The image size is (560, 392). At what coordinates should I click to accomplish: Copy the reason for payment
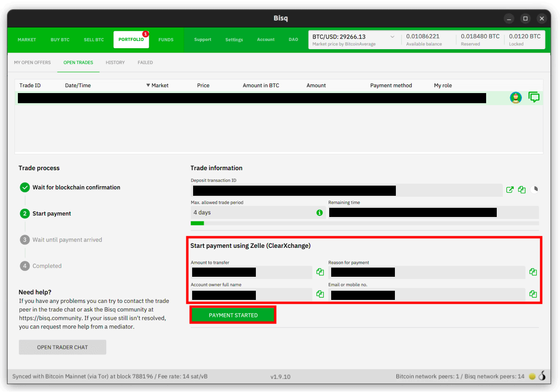[x=533, y=272]
